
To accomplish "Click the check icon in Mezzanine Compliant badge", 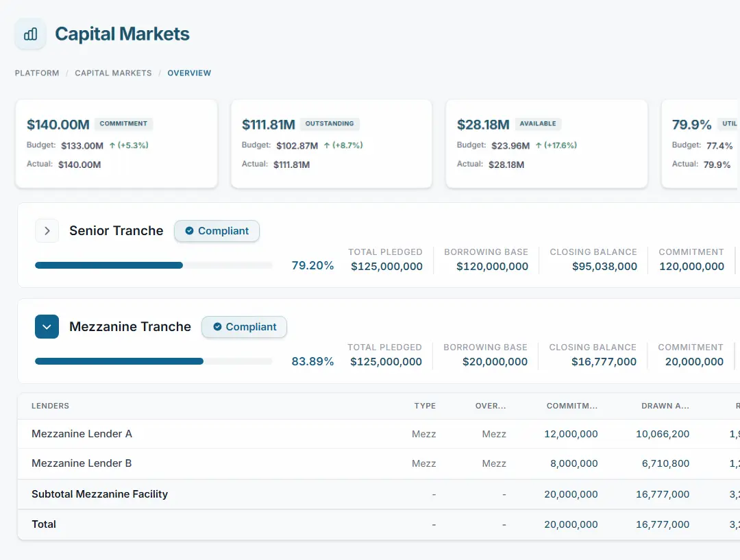I will tap(217, 327).
